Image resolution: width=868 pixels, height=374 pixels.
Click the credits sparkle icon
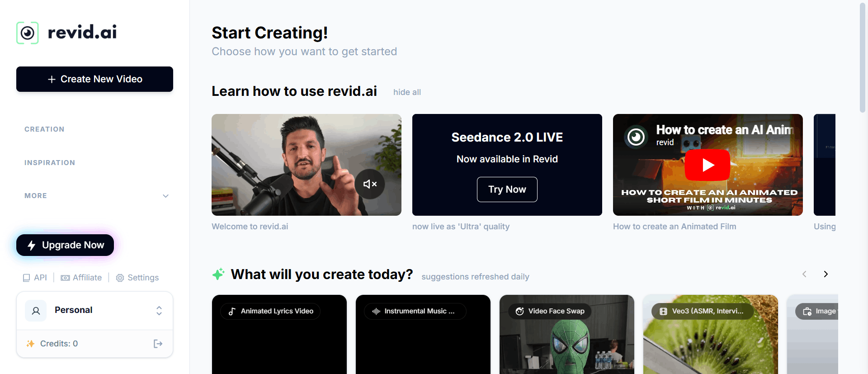click(x=30, y=344)
